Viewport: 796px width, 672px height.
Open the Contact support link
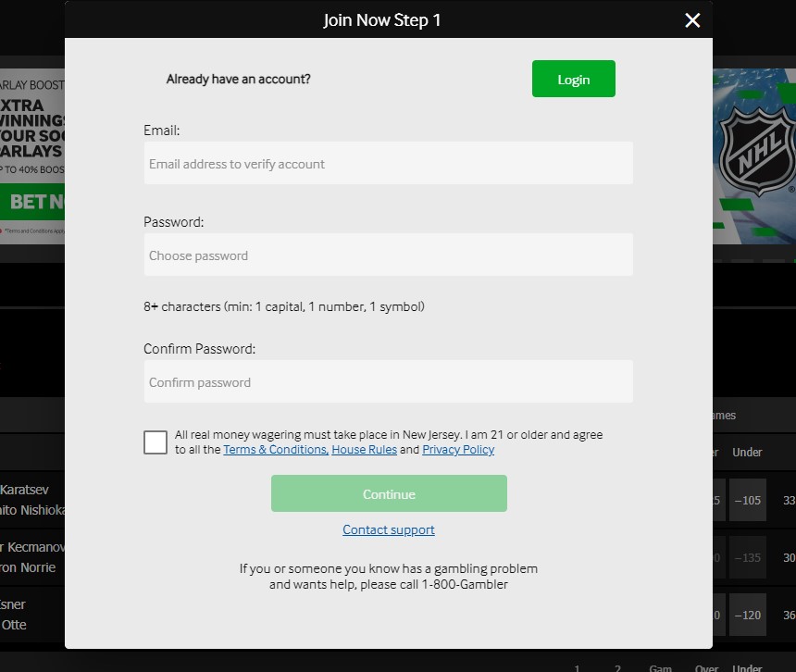pyautogui.click(x=389, y=529)
